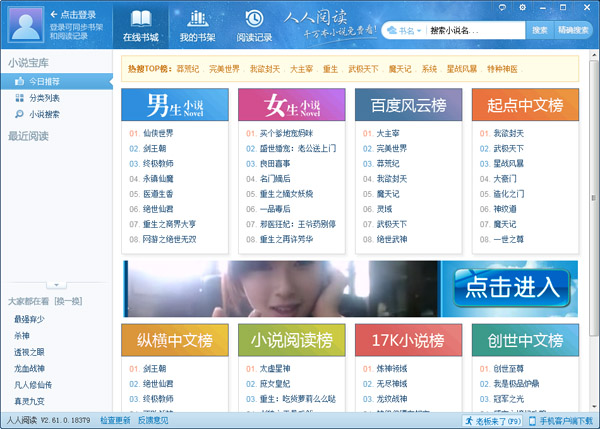Screen dimensions: 600x429
Task: Switch to the 我的书架 bookshelf tab
Action: [x=197, y=24]
